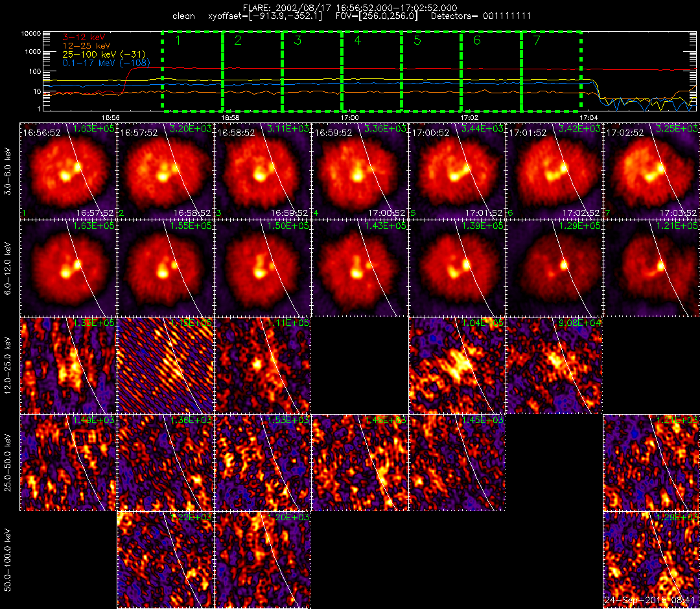Click the 25.0-50.0 keV row label
This screenshot has width=700, height=609.
point(7,463)
